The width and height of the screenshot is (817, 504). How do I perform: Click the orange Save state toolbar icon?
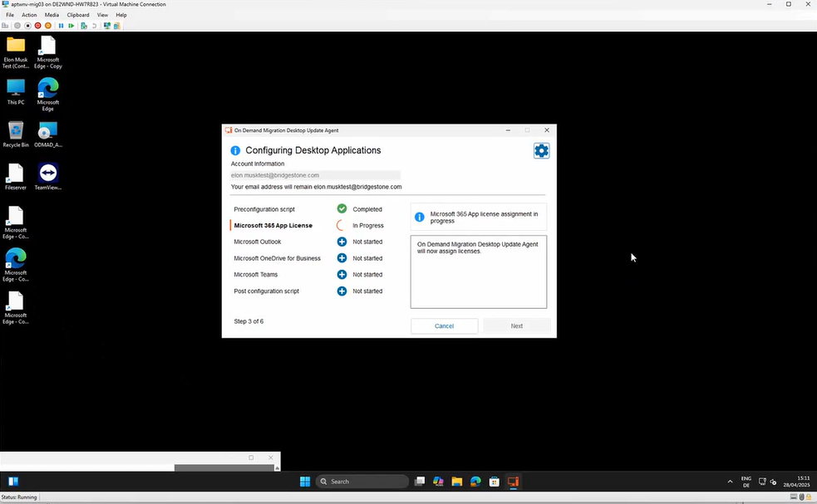48,26
